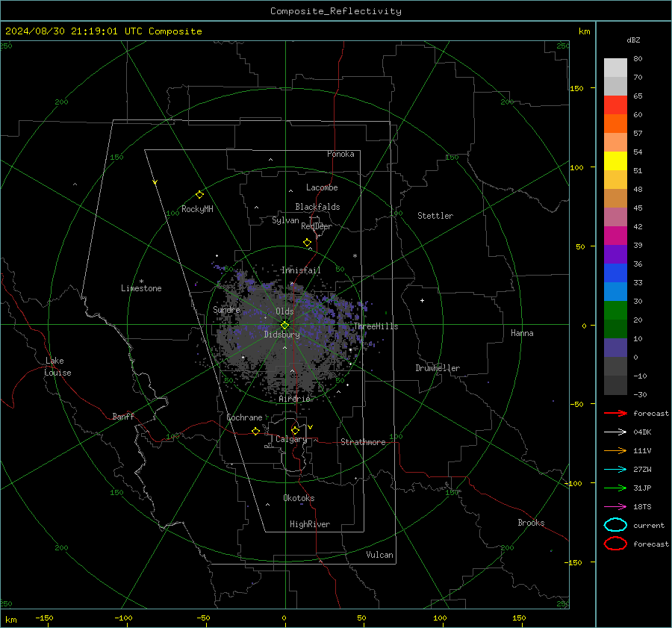Click the white plus marker west of Hanna
This screenshot has height=628, width=672.
click(x=422, y=300)
